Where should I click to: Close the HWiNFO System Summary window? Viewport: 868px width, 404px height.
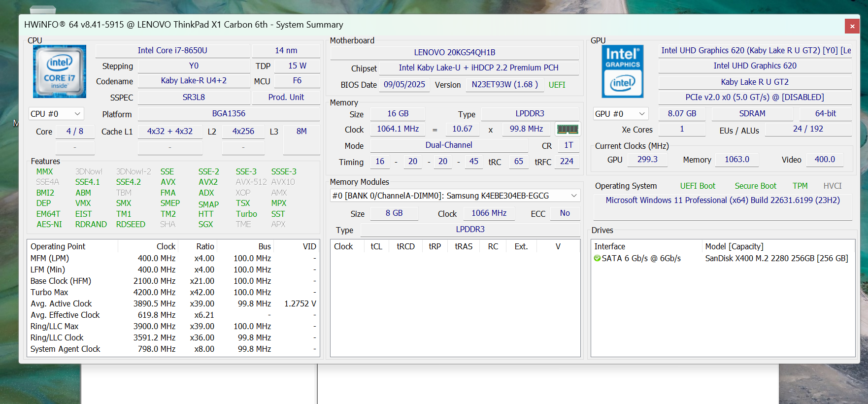point(852,26)
